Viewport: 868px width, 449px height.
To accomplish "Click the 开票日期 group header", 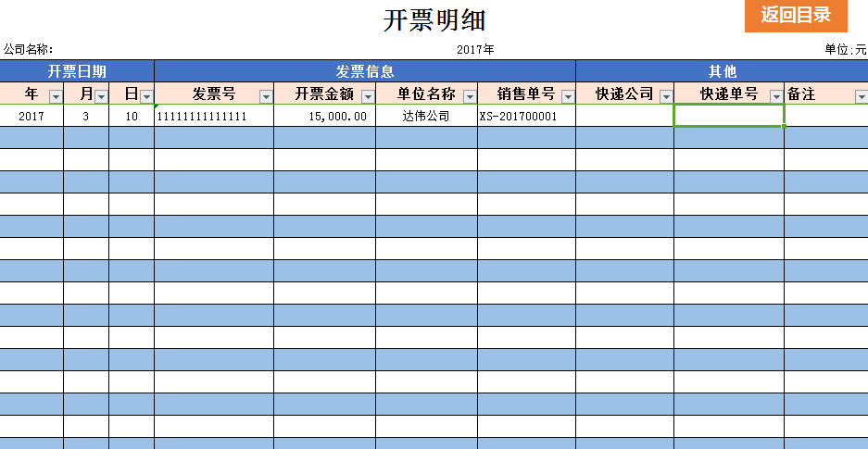I will (77, 71).
